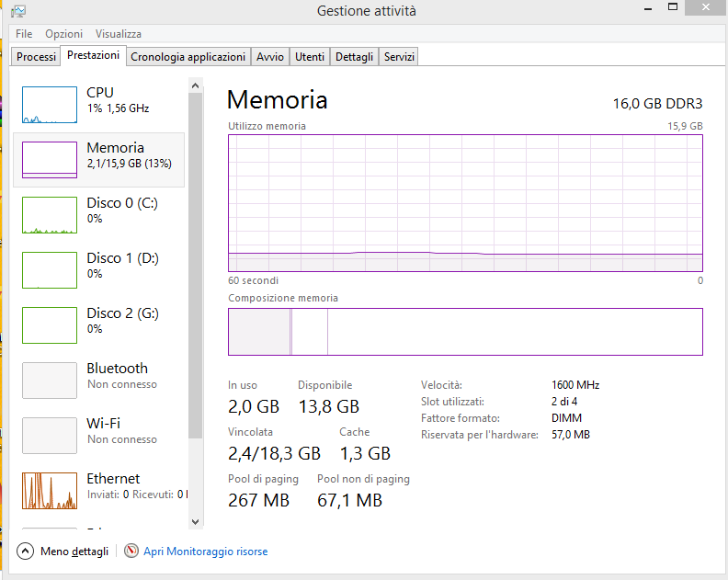Select Disco 1 (D:) graph thumbnail

click(50, 270)
